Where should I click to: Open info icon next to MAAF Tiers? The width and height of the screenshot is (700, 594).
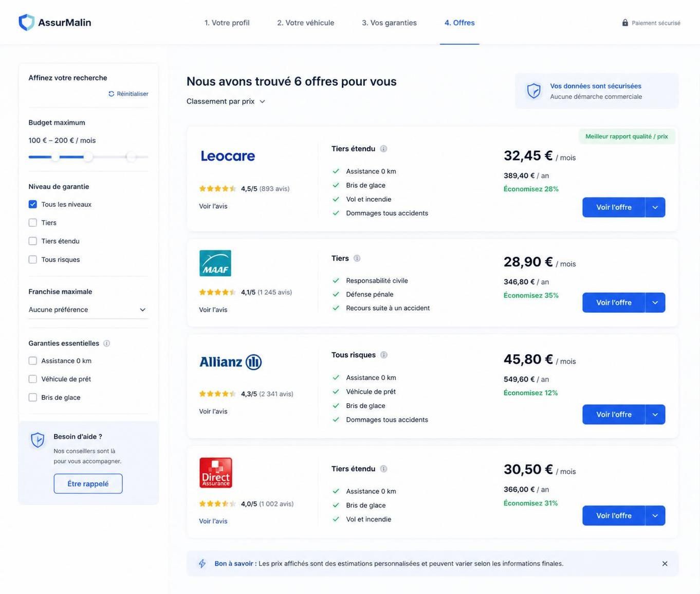point(357,258)
